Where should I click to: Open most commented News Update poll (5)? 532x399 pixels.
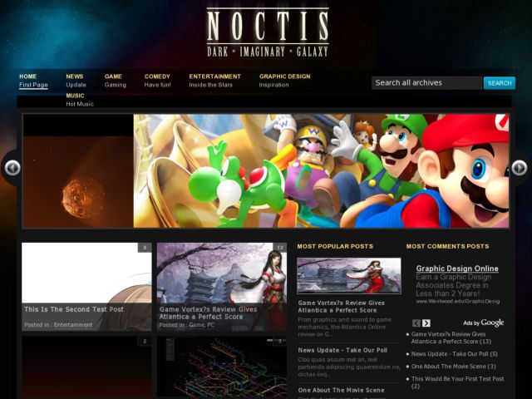tap(455, 354)
